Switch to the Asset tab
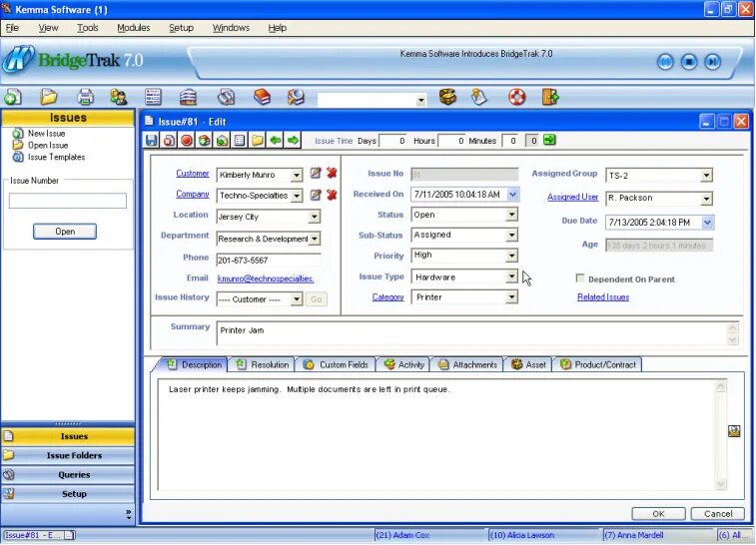756x545 pixels. pos(528,364)
